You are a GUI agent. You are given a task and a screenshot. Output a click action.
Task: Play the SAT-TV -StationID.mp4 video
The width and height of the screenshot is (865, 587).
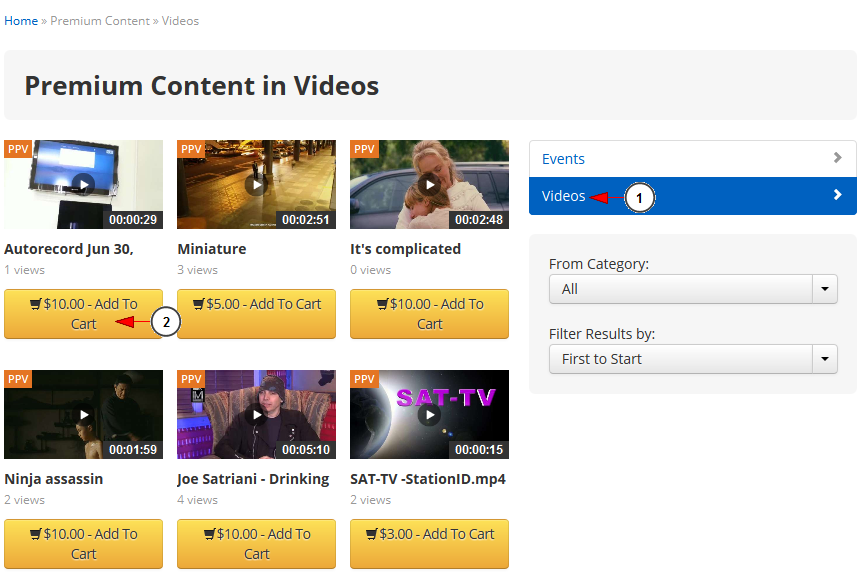[x=429, y=414]
